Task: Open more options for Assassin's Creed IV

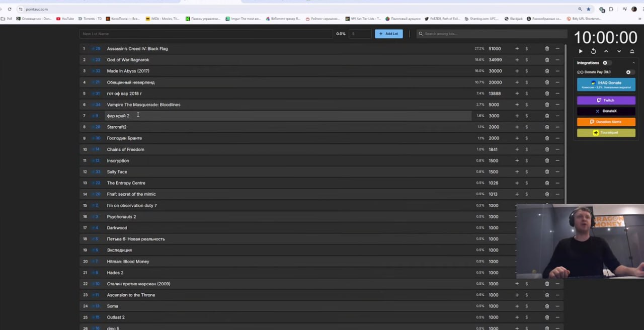Action: point(557,49)
